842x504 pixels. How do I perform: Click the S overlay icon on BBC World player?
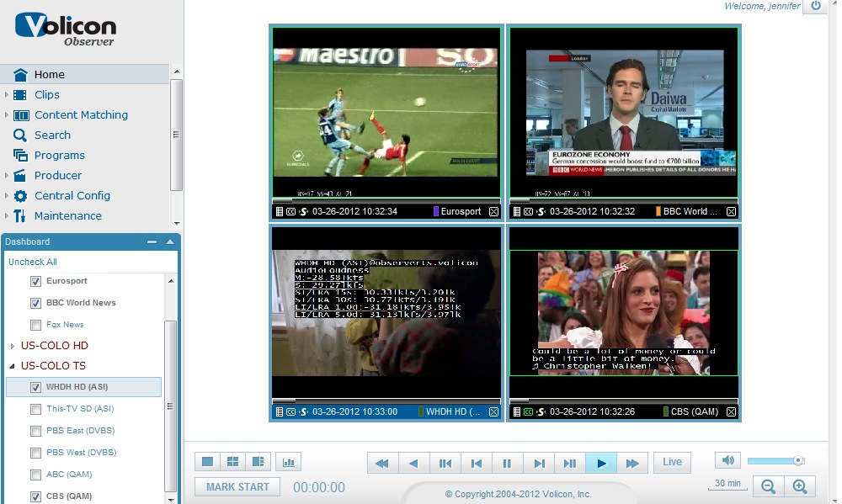pos(541,211)
